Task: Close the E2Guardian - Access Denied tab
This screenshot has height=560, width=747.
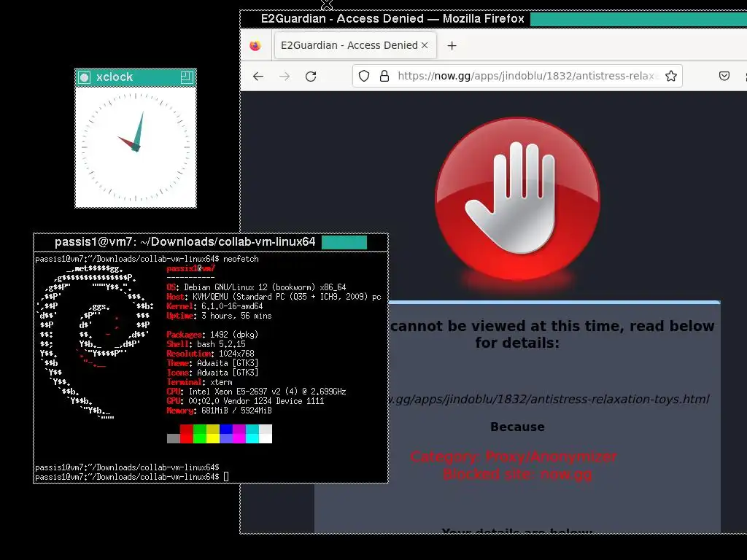Action: click(425, 45)
